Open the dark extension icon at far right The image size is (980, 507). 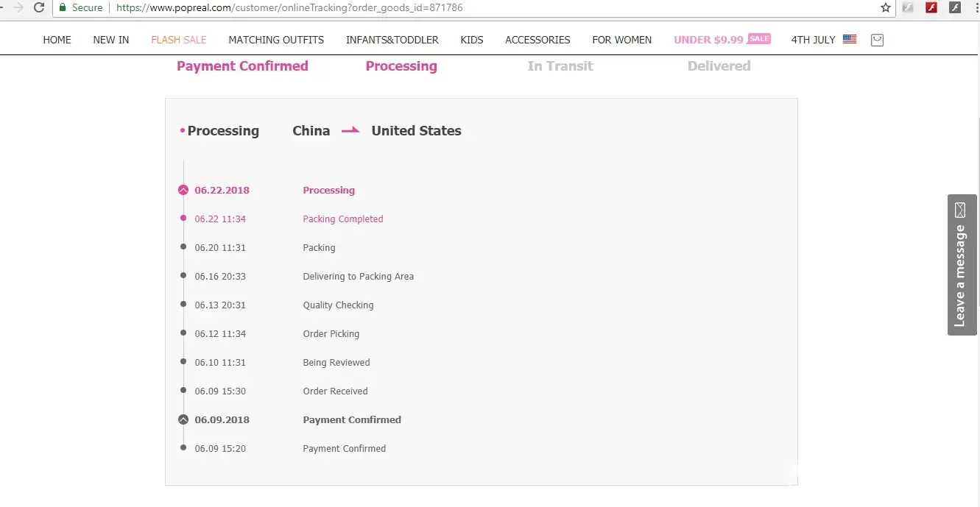[x=955, y=8]
